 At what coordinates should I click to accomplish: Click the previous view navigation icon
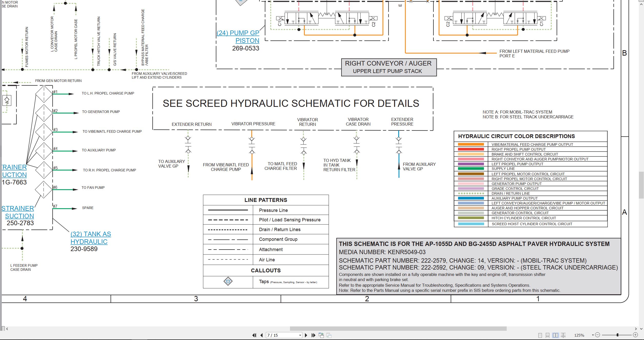tap(321, 335)
